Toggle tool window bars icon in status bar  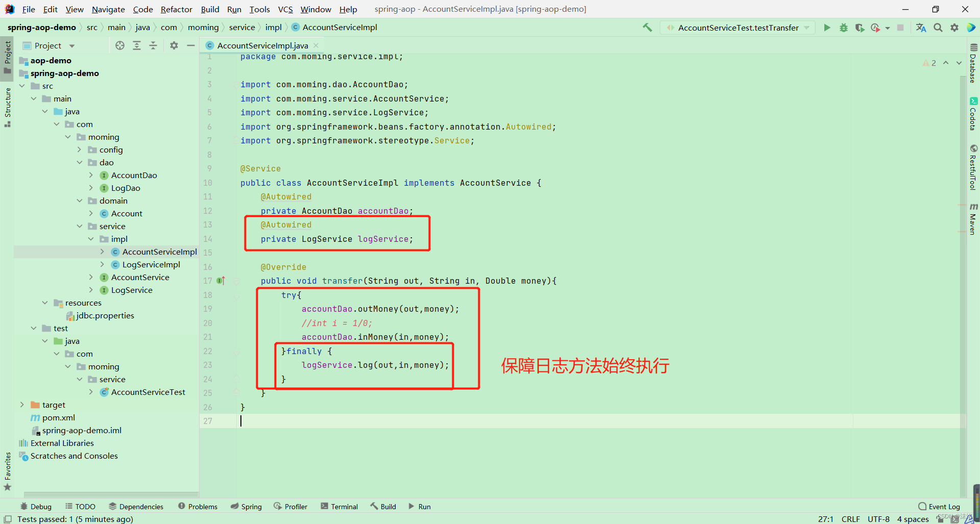point(7,519)
